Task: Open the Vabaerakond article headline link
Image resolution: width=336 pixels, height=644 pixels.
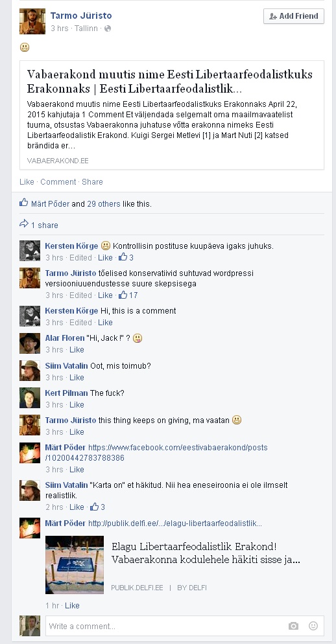Action: 170,82
